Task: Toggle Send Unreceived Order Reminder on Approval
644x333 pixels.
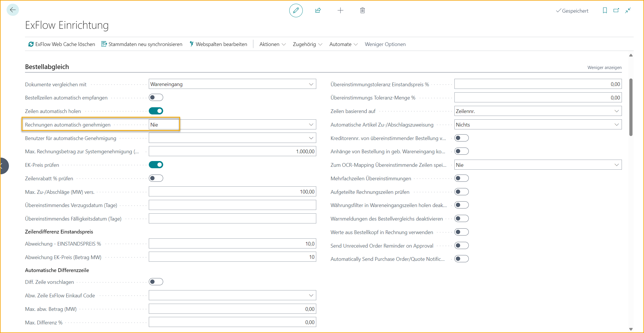Action: tap(462, 246)
